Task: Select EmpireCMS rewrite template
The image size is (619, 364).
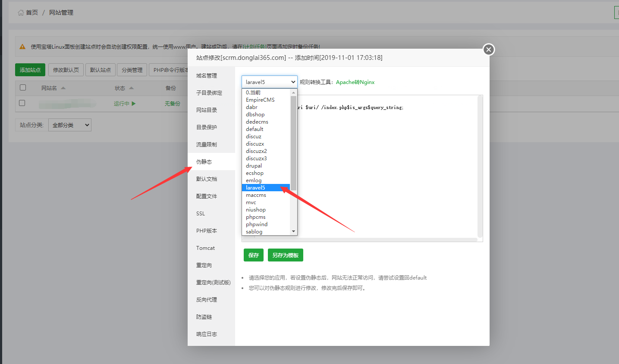Action: [x=266, y=100]
